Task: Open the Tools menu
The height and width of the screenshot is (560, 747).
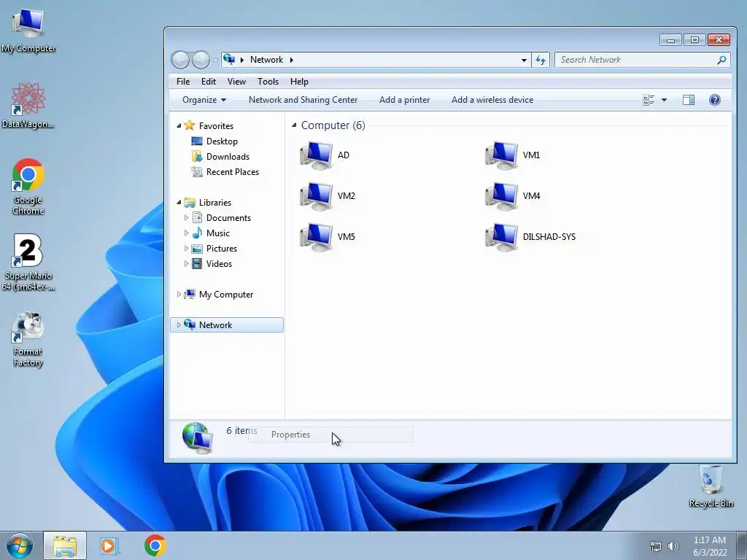Action: click(268, 82)
